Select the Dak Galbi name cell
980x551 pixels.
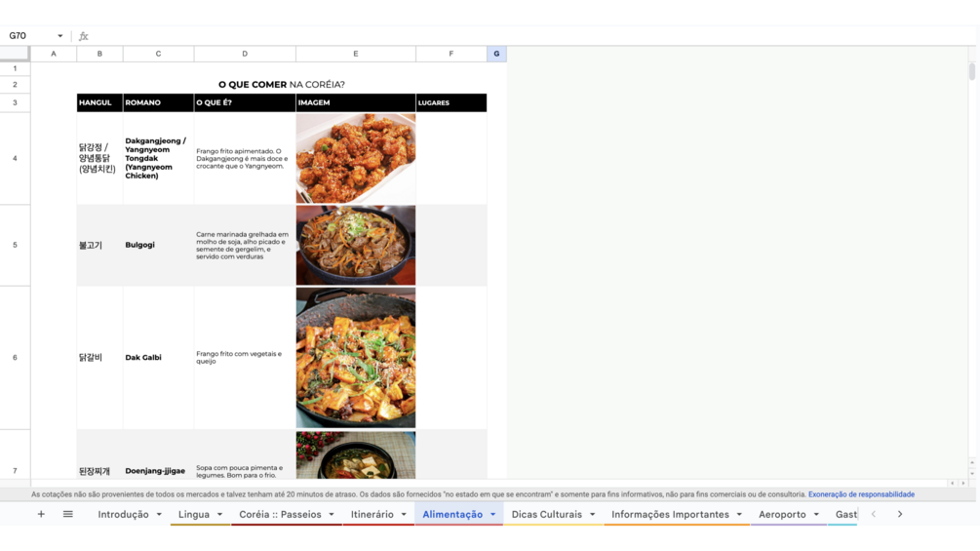click(159, 357)
